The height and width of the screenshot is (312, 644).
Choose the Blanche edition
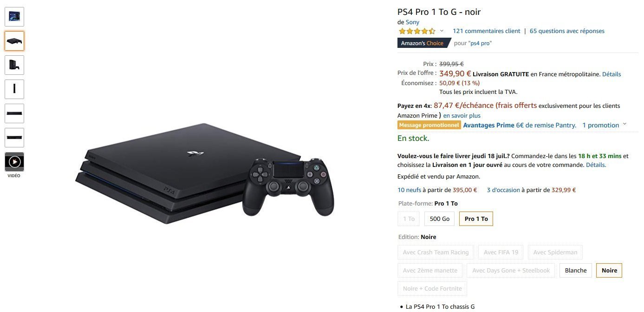pyautogui.click(x=576, y=271)
